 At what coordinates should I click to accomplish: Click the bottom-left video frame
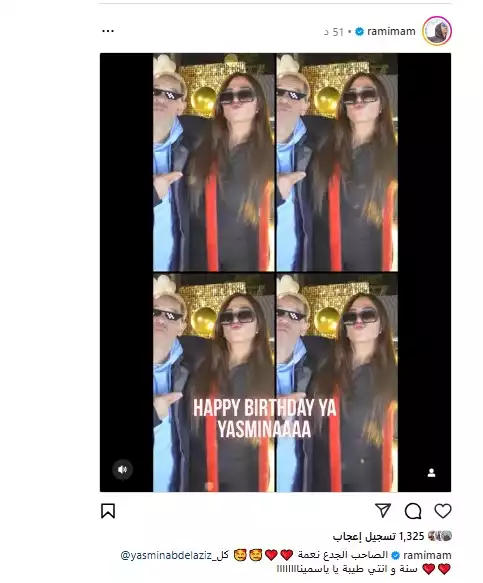[x=214, y=383]
